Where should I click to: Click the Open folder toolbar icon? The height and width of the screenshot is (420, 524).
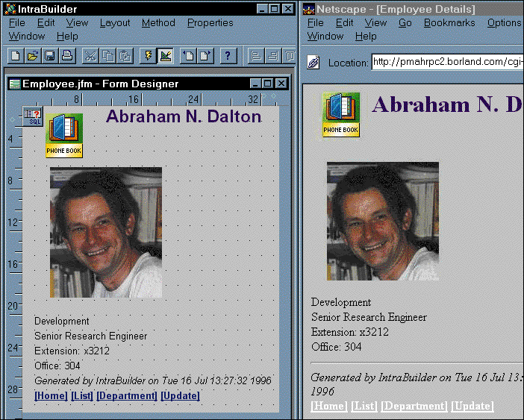click(x=33, y=56)
